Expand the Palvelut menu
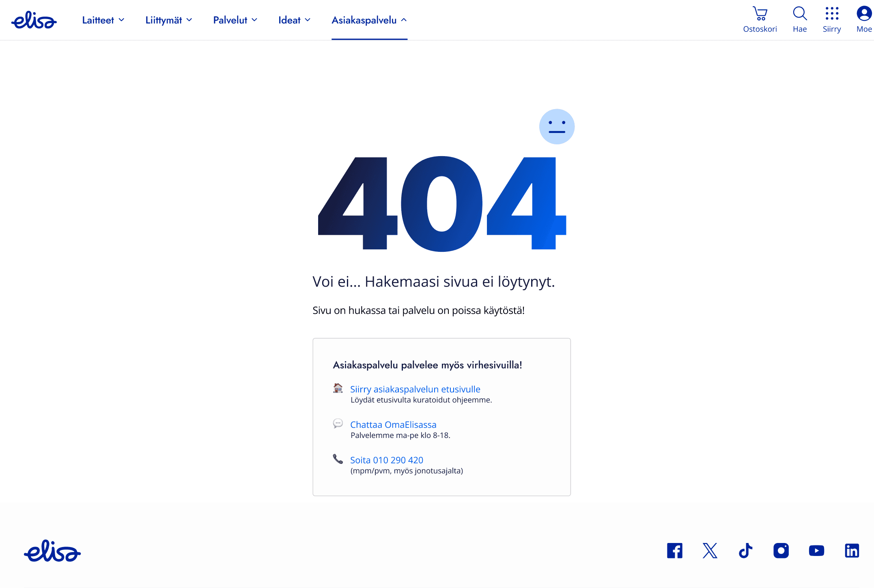Viewport: 874px width, 588px height. 235,20
